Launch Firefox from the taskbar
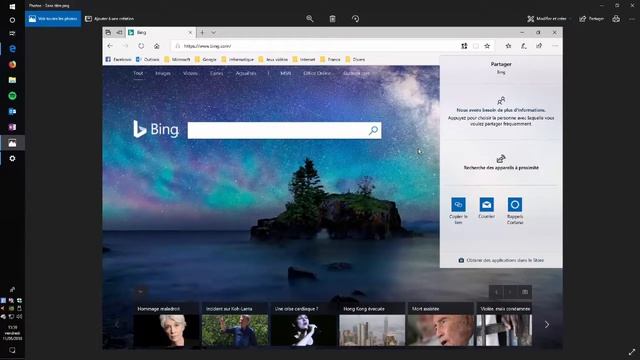Viewport: 640px width, 360px height. click(x=12, y=64)
